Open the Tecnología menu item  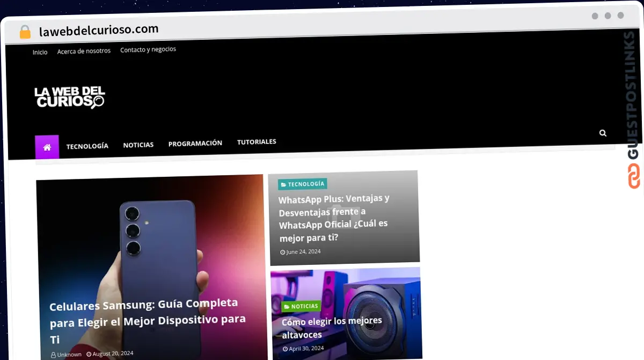[x=87, y=146]
